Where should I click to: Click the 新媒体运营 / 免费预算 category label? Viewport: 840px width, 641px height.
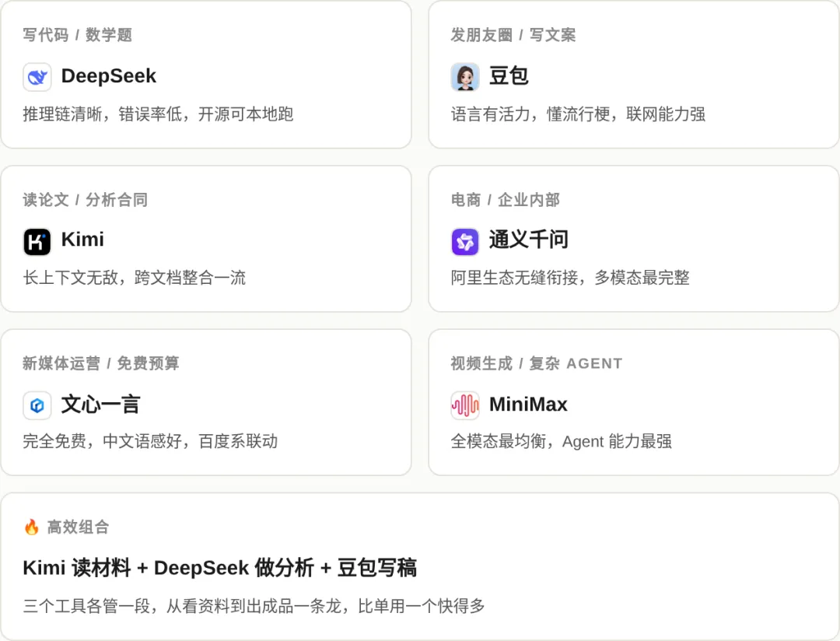click(100, 363)
